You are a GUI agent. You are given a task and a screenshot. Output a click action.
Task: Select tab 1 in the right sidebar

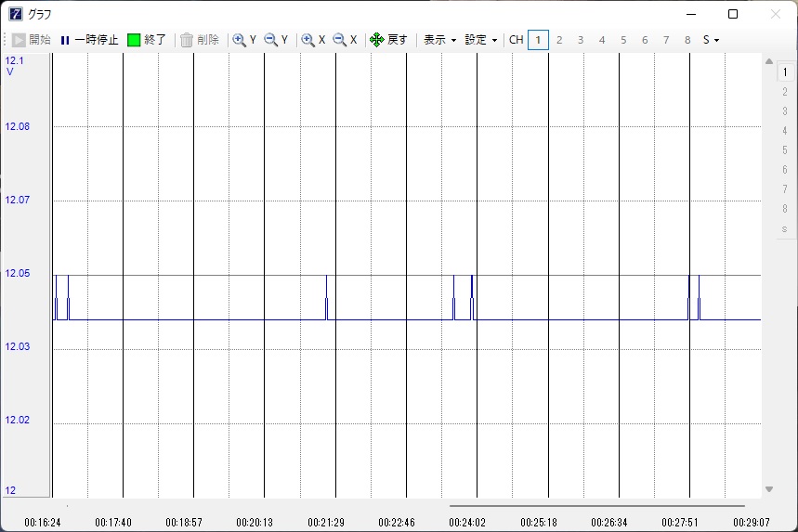coord(785,72)
